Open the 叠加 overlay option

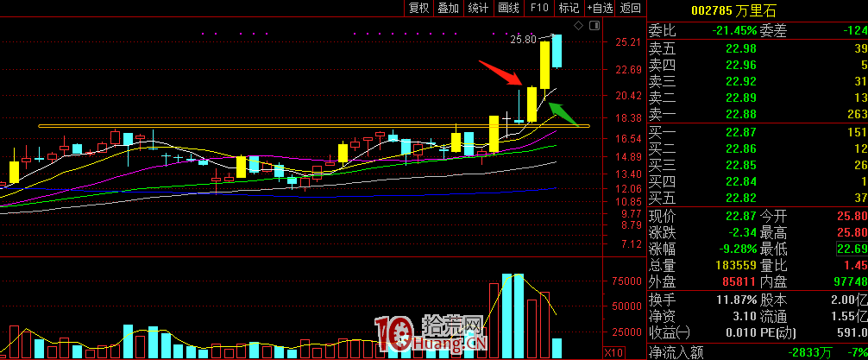(x=449, y=8)
